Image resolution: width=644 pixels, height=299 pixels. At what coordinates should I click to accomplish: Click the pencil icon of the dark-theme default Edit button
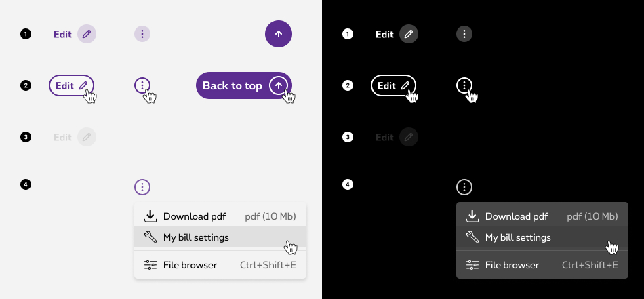(409, 34)
